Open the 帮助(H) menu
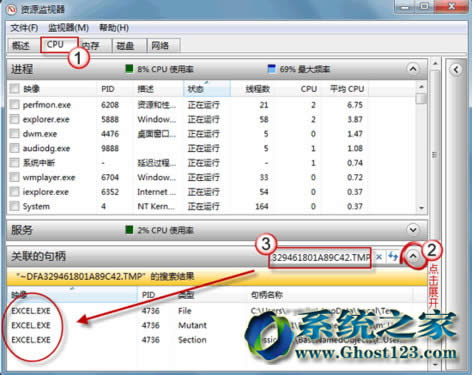 (114, 28)
